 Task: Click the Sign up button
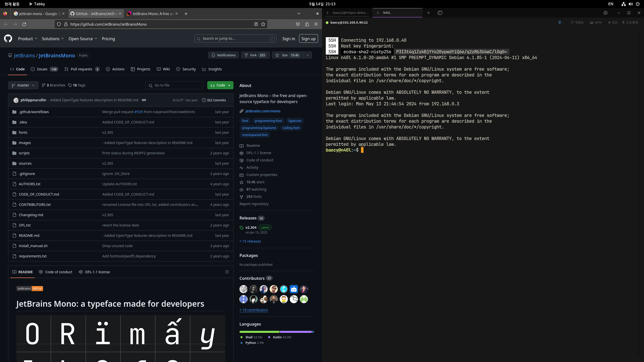point(308,38)
